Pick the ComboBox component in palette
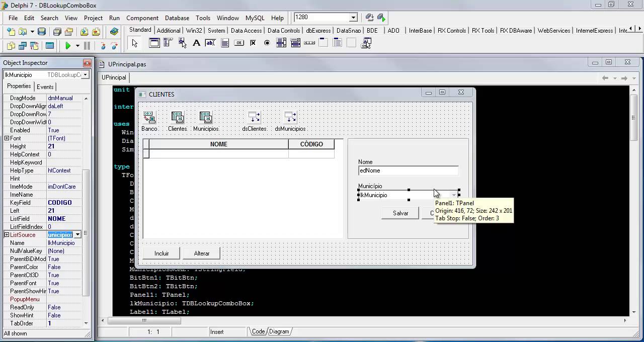This screenshot has width=644, height=342. 295,43
